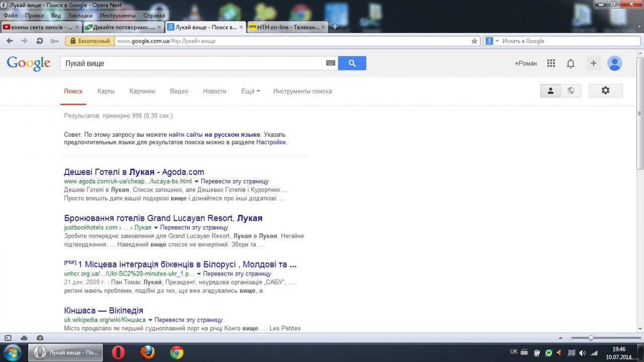Click the Opera Turbo speedometer icon

coord(40,338)
